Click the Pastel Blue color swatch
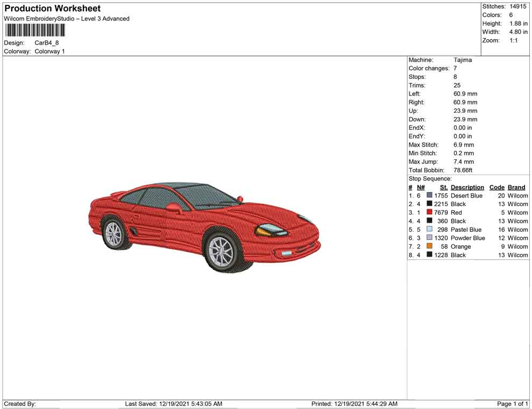The height and width of the screenshot is (409, 532). 429,230
